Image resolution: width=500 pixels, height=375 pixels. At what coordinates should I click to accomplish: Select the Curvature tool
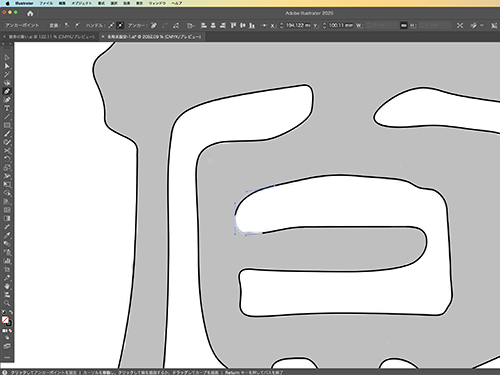click(7, 100)
